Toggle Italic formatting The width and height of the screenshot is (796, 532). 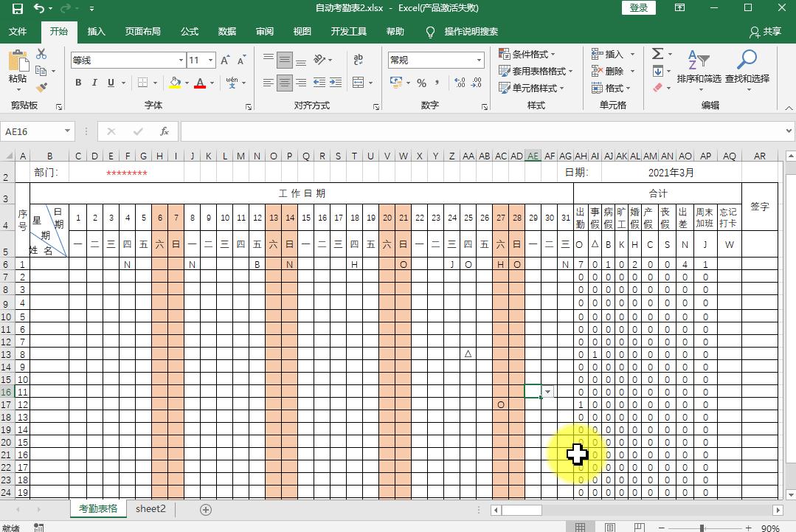(x=94, y=83)
